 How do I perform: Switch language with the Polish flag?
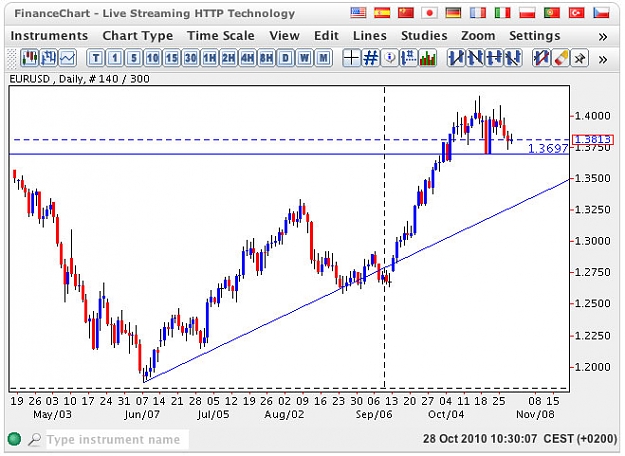(527, 13)
